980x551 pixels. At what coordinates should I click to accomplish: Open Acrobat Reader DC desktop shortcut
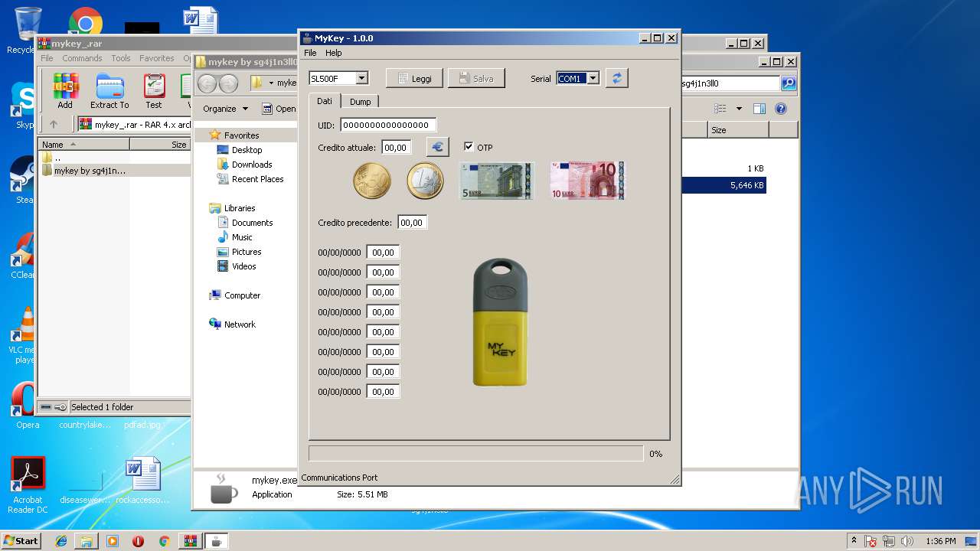(28, 485)
